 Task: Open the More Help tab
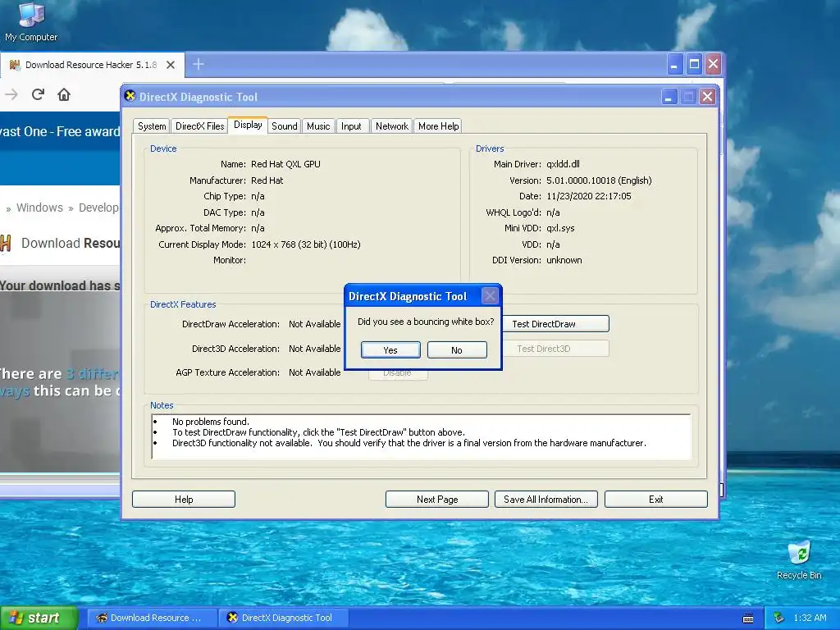tap(438, 126)
